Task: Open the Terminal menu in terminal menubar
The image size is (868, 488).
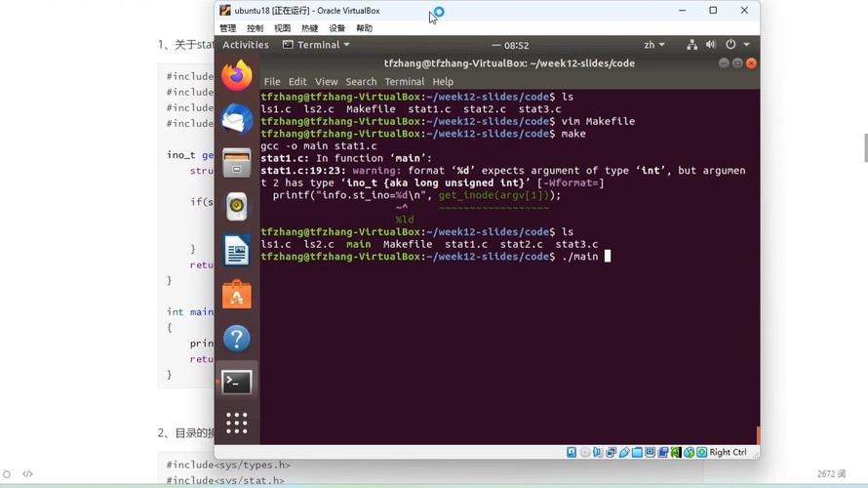Action: click(x=405, y=81)
